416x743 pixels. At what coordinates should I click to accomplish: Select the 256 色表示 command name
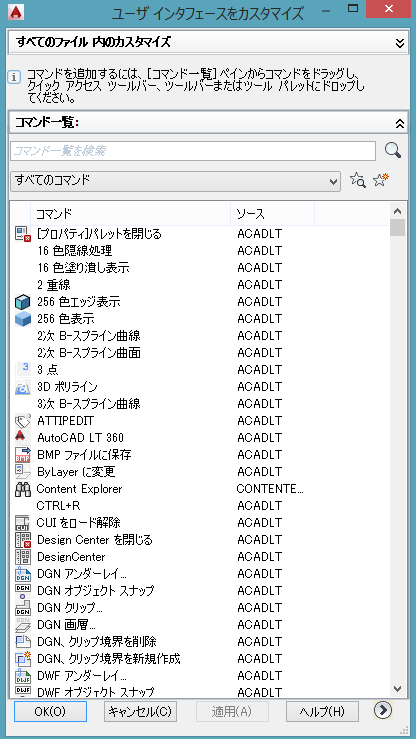[66, 319]
